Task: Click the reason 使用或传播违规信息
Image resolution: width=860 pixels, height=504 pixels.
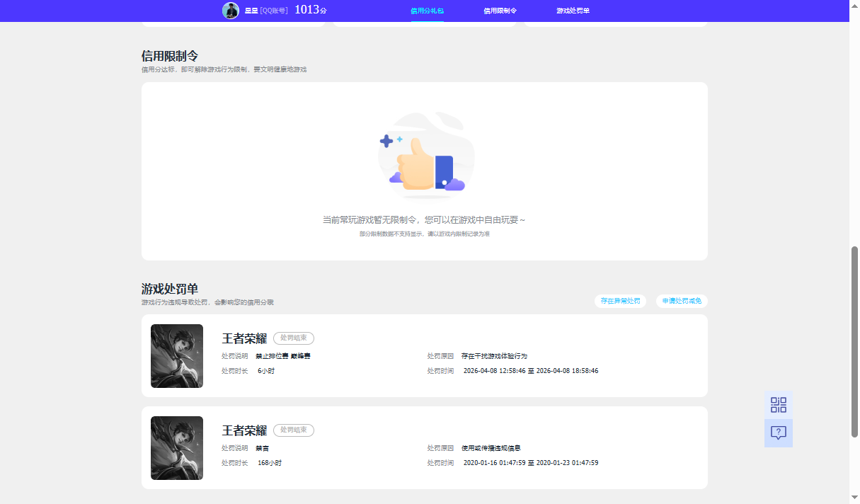Action: tap(491, 448)
